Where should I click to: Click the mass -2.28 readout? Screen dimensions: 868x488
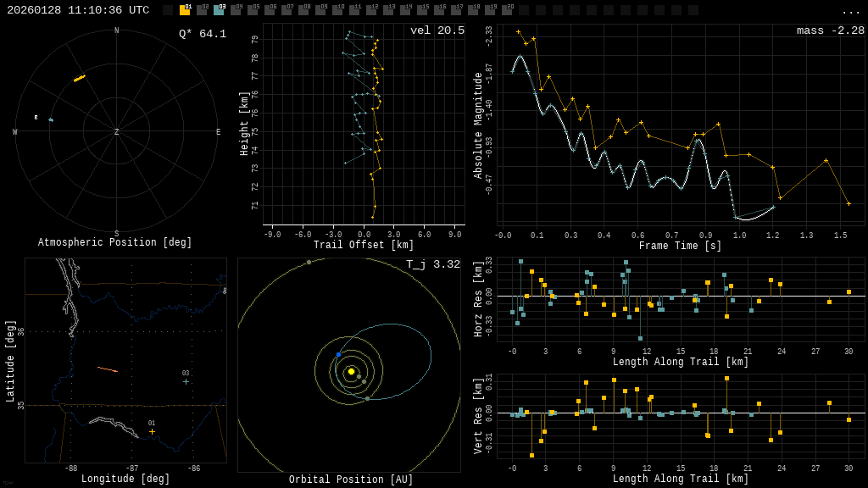pos(830,30)
